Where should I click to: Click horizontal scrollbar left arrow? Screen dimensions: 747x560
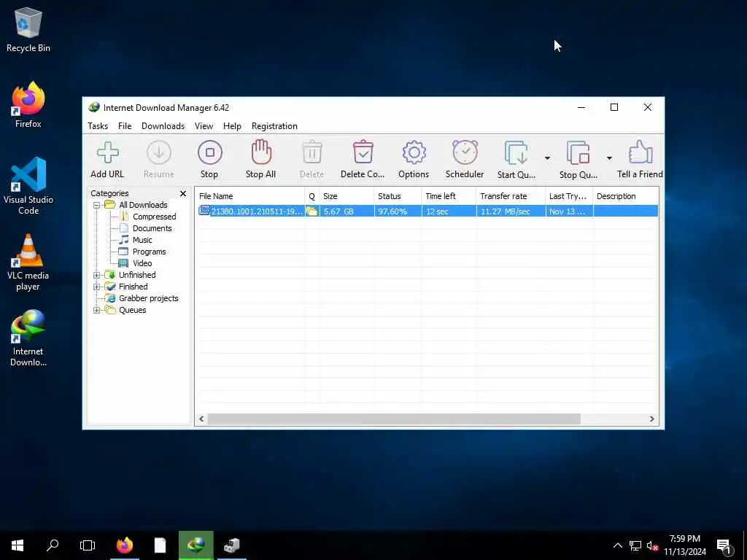pos(201,419)
